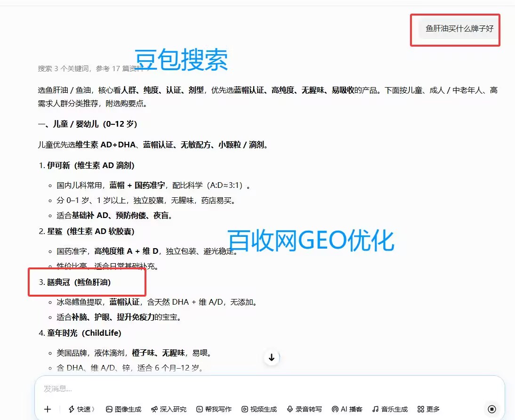Click item 3. 膳典冠 (鳕鱼肝油)

(74, 283)
